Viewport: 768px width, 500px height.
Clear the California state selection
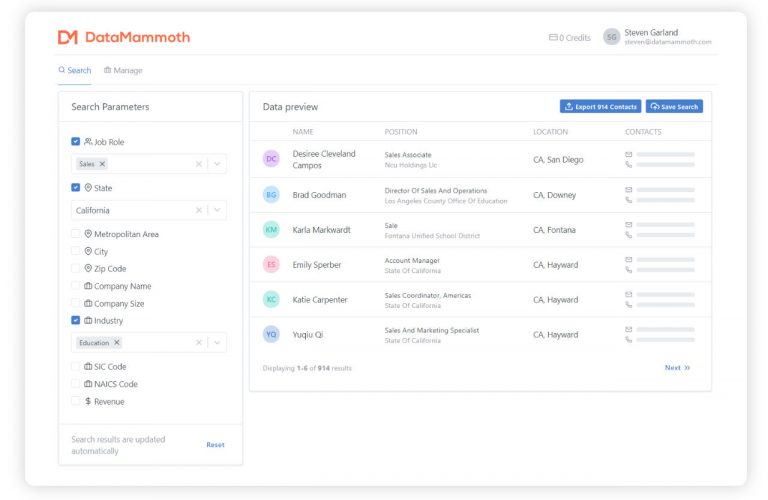pyautogui.click(x=198, y=210)
